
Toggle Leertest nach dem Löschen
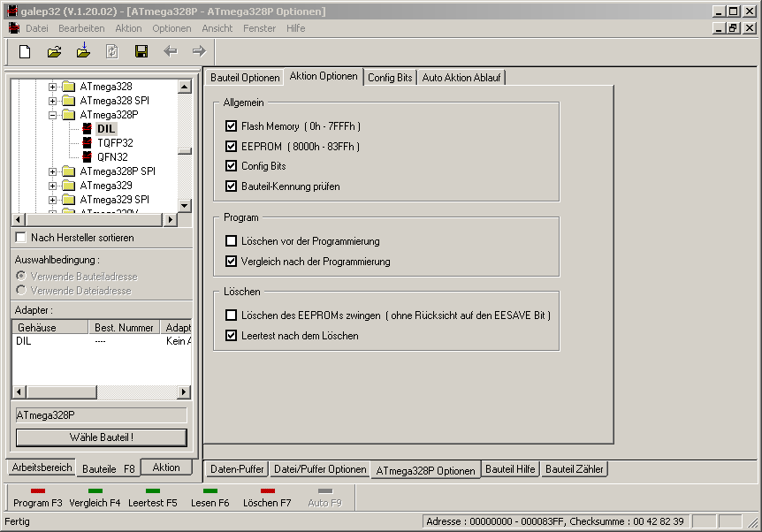pos(232,336)
